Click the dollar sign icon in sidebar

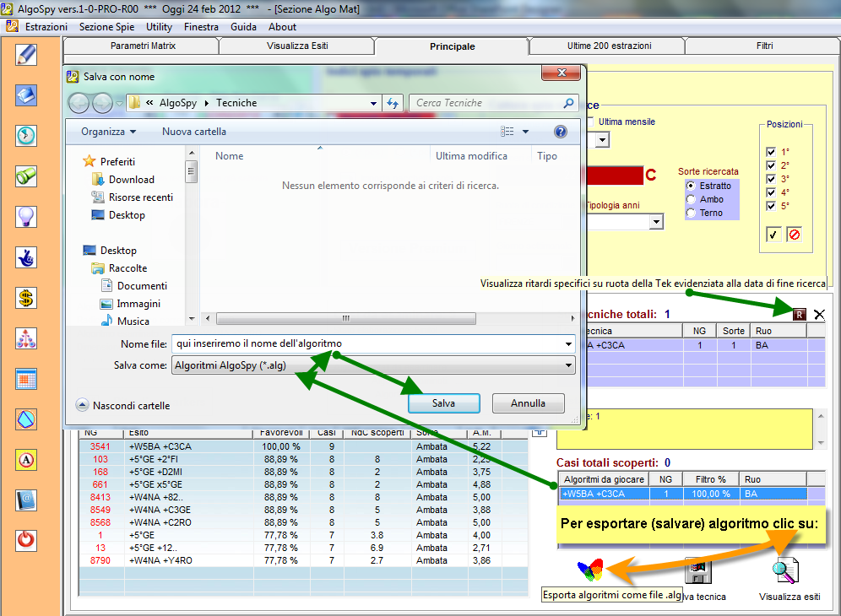click(x=25, y=298)
